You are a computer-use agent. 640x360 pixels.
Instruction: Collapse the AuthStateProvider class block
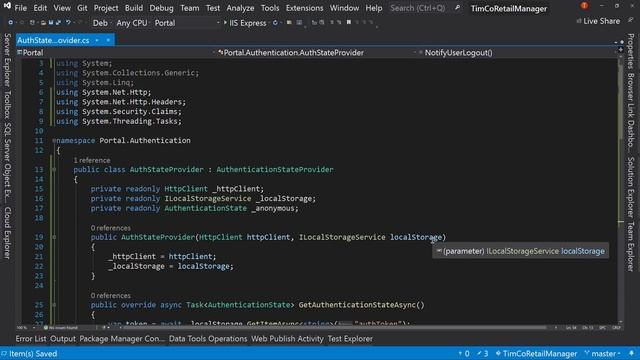click(53, 169)
